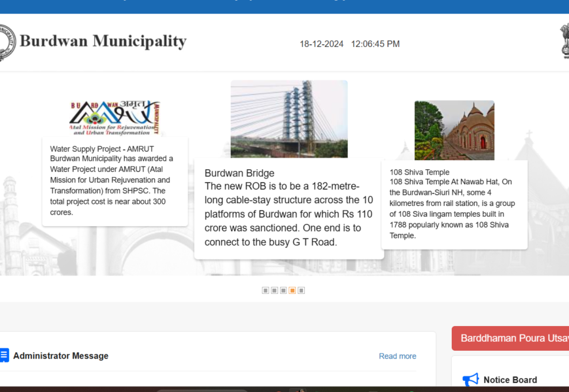The image size is (569, 392).
Task: Click the Burdwan Municipality seal logo
Action: pyautogui.click(x=6, y=42)
